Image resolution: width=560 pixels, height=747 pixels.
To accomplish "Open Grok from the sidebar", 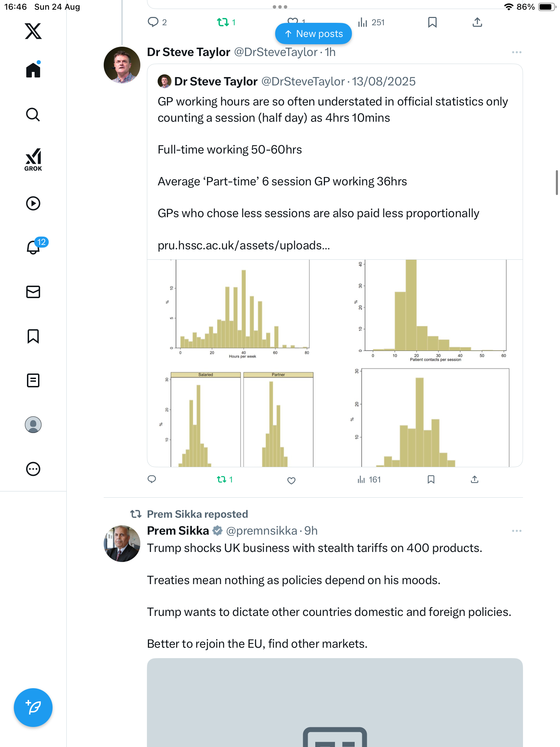I will (x=33, y=160).
